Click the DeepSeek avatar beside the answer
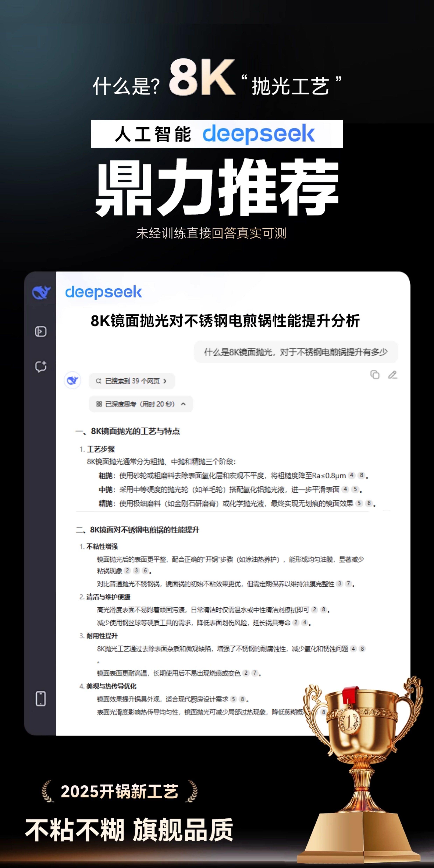This screenshot has width=434, height=868. coord(72,381)
